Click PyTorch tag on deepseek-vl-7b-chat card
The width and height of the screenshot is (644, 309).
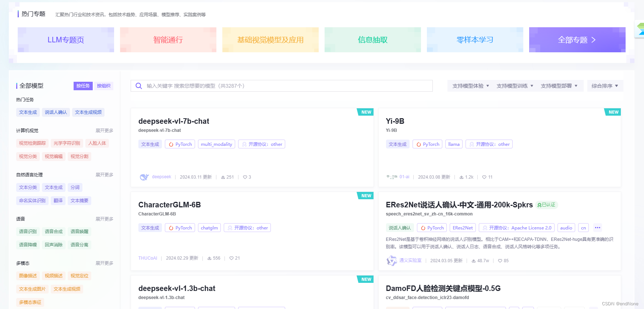[x=180, y=144]
